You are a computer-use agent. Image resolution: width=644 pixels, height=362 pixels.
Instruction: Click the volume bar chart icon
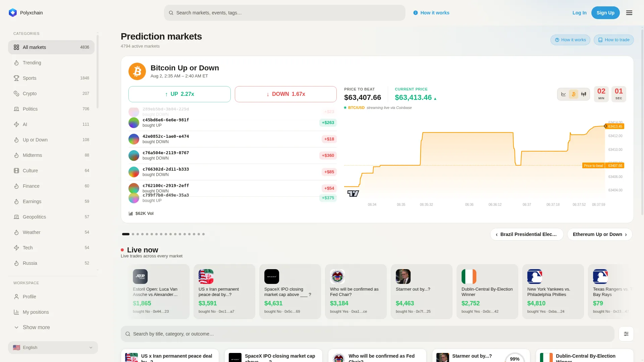(x=131, y=214)
